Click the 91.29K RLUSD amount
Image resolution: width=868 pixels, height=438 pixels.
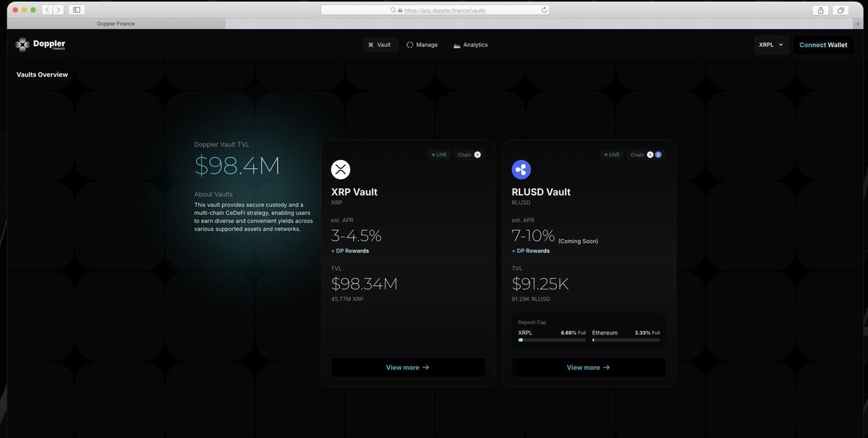[531, 299]
